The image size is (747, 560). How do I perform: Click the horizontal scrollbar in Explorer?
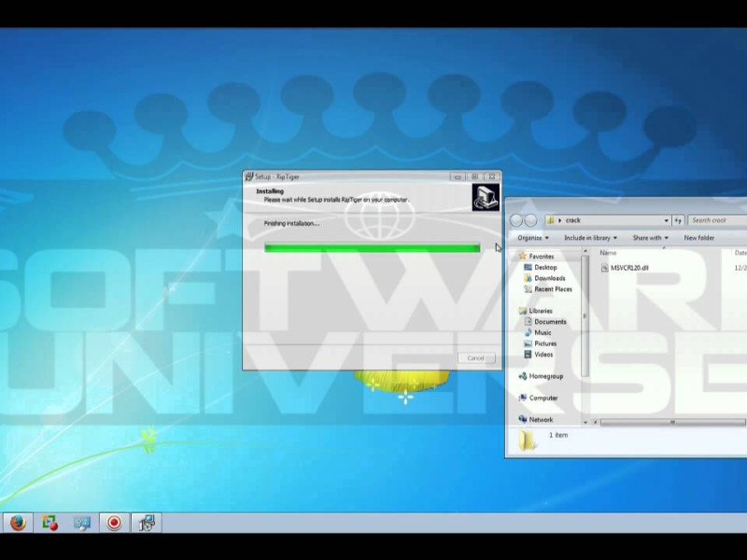pyautogui.click(x=672, y=423)
